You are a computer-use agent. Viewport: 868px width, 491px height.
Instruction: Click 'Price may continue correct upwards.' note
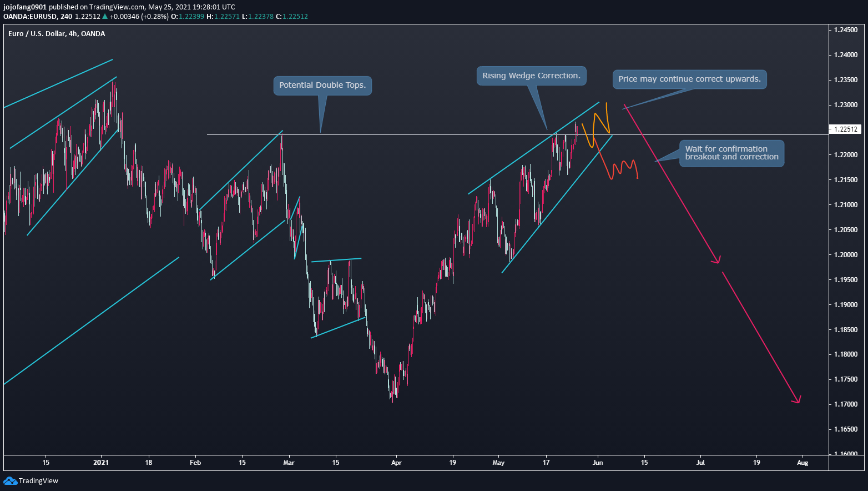pyautogui.click(x=689, y=79)
